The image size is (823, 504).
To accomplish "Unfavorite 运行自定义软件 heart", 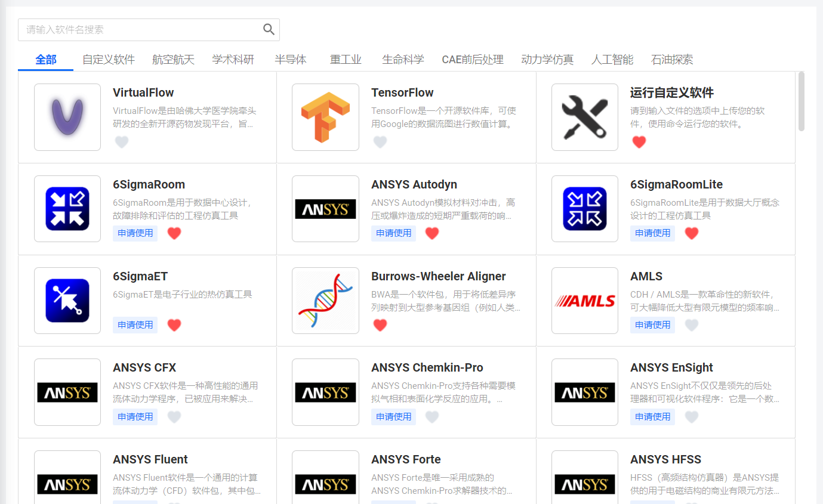I will (x=639, y=142).
